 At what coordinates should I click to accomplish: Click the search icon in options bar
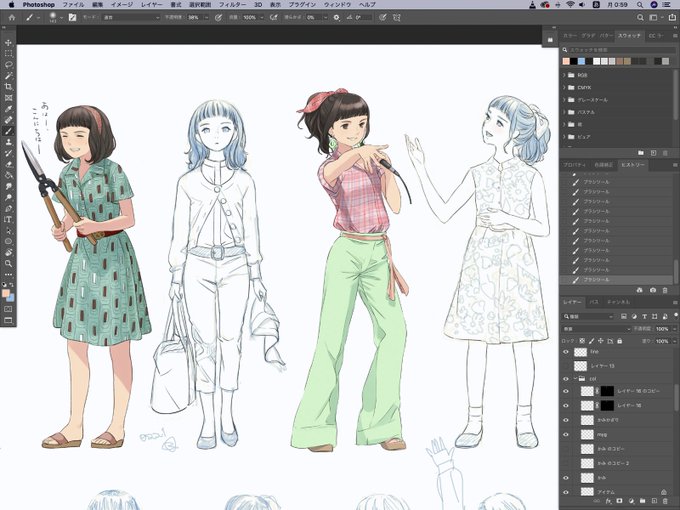click(640, 17)
